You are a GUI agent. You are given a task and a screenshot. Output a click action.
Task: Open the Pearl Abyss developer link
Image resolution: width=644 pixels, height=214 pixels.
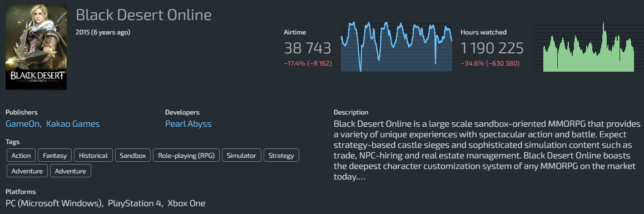(x=189, y=123)
